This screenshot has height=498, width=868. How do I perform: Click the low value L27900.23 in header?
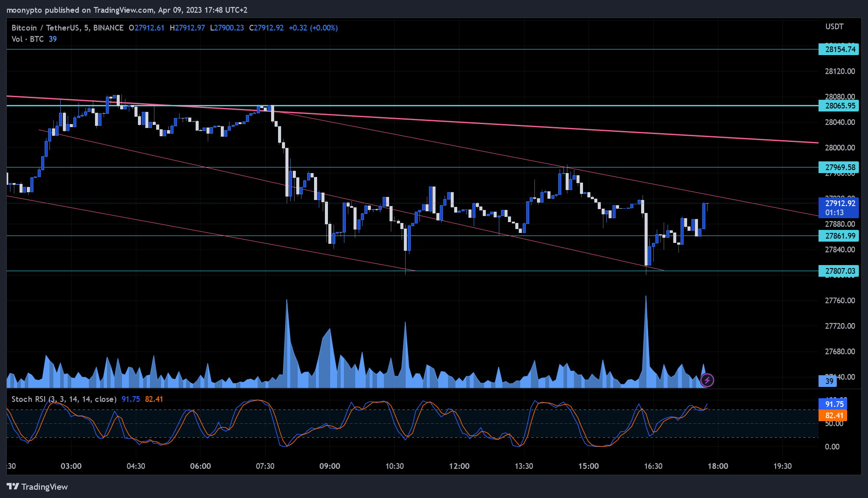click(227, 28)
